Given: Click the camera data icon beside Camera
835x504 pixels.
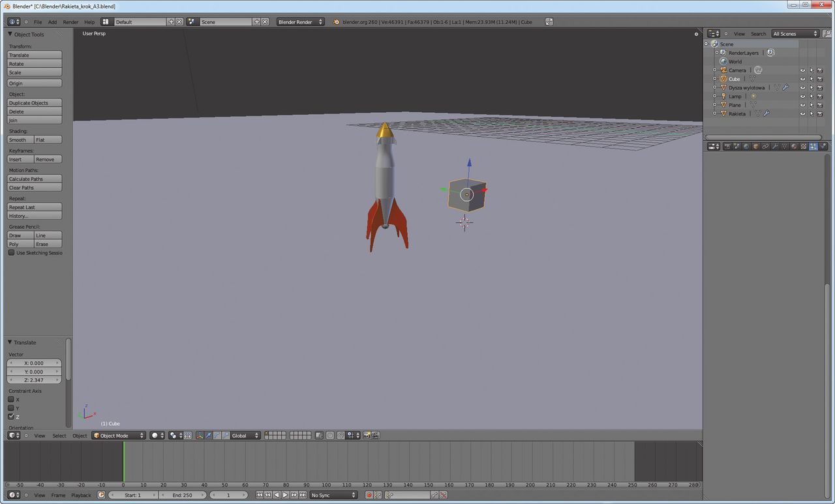Looking at the screenshot, I should (758, 70).
